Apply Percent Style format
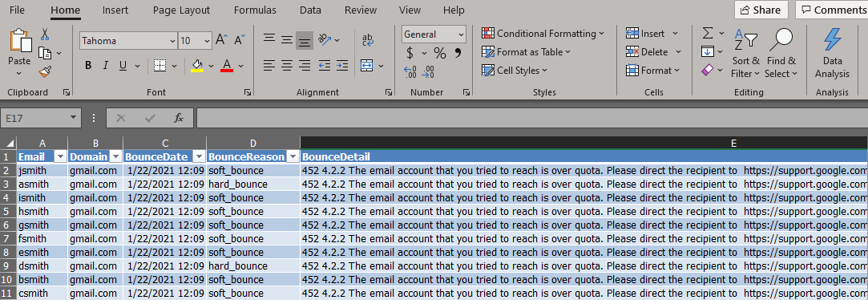Image resolution: width=868 pixels, height=300 pixels. (439, 53)
